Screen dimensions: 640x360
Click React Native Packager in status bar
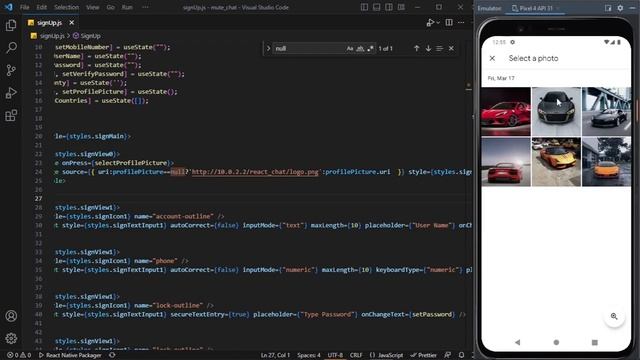point(70,355)
